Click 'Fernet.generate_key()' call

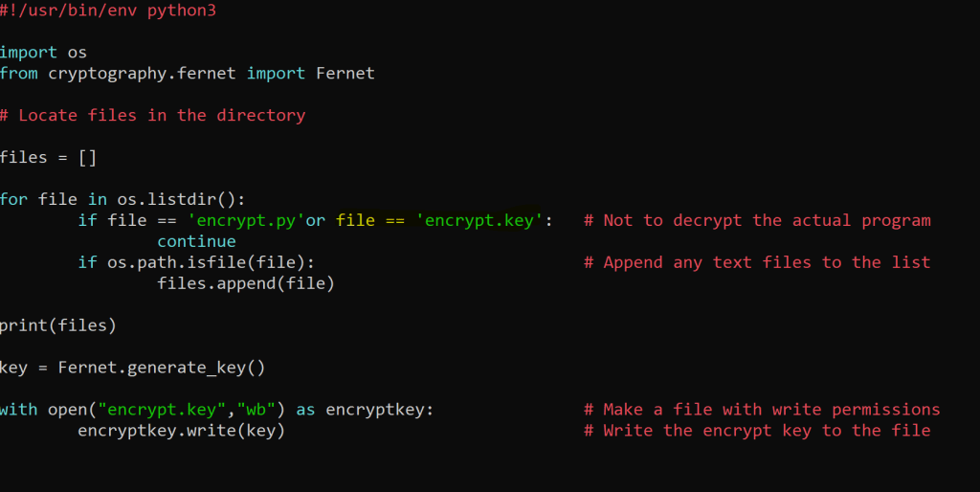click(162, 368)
